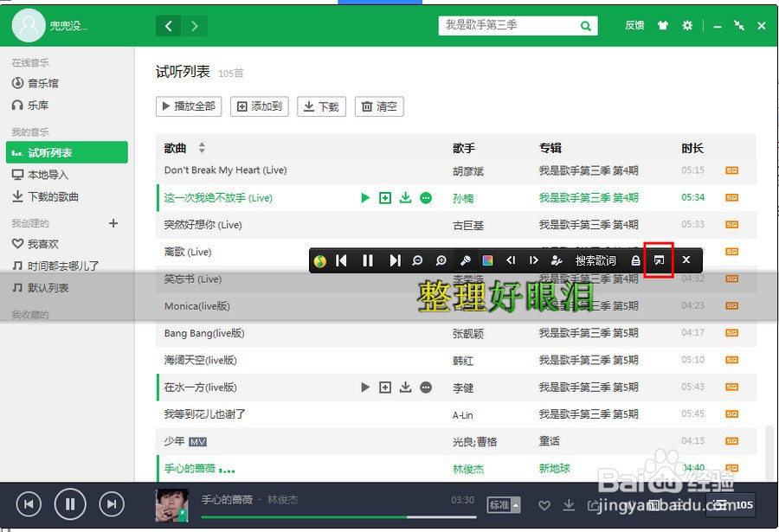Open 本地导入 in the sidebar
Image resolution: width=779 pixels, height=532 pixels.
pos(40,175)
